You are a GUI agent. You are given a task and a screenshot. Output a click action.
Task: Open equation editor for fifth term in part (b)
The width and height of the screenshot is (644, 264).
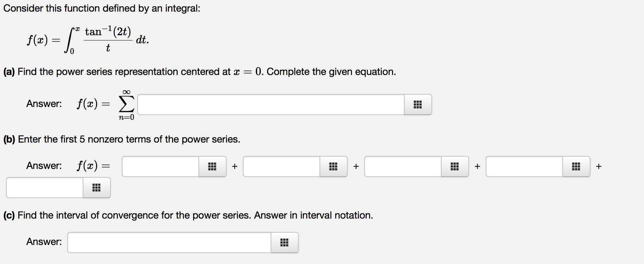pos(97,188)
